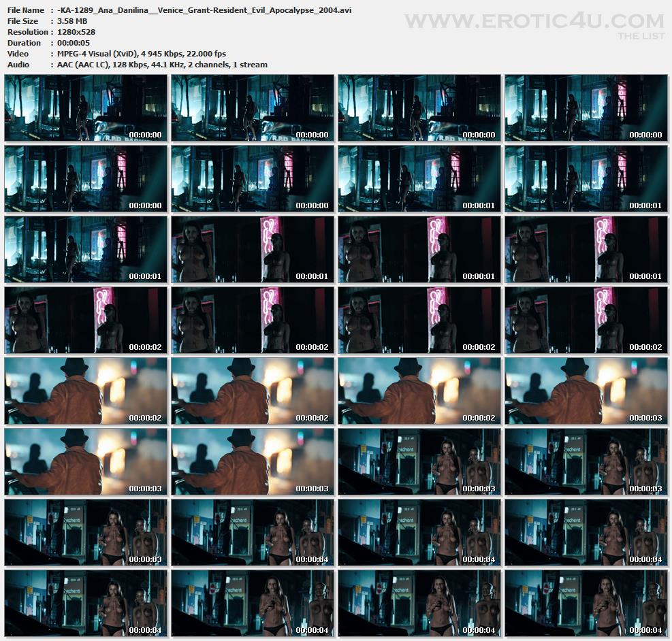Image resolution: width=672 pixels, height=641 pixels.
Task: Click the 'Duration' label
Action: coord(24,43)
